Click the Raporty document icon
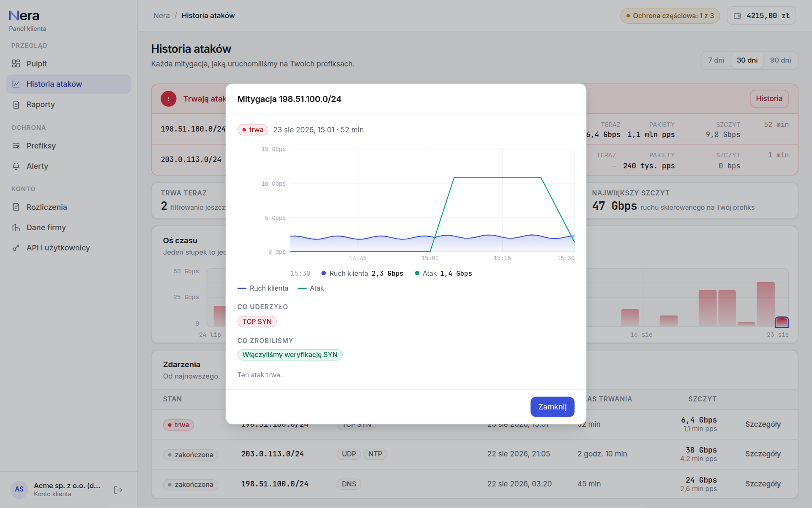The image size is (812, 508). click(x=16, y=104)
